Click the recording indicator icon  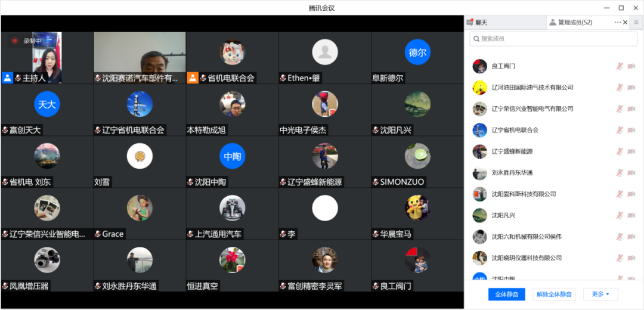15,41
